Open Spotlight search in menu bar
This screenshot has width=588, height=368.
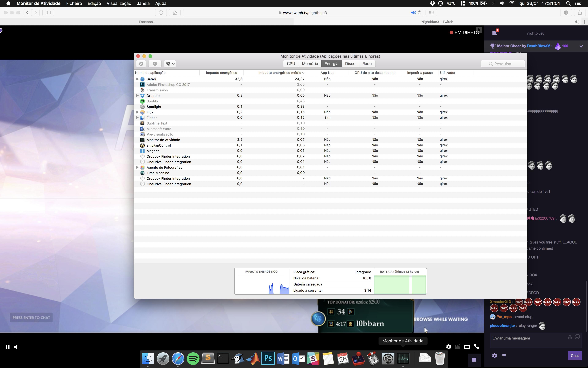(x=568, y=3)
